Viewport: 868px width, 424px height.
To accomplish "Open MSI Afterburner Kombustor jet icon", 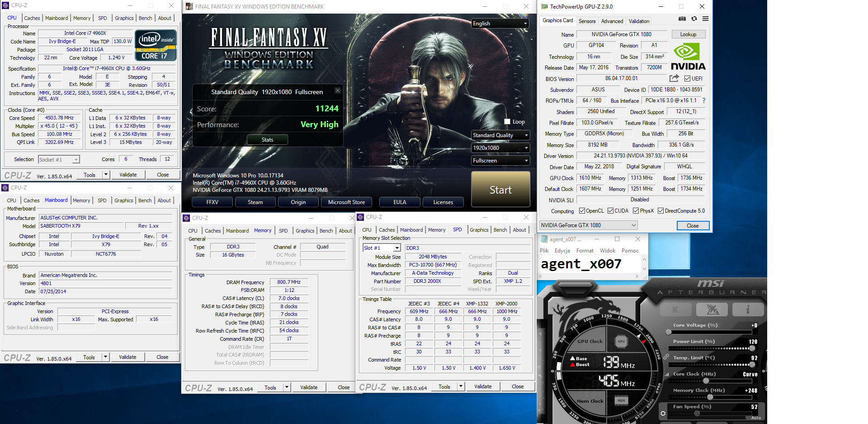I will click(712, 310).
